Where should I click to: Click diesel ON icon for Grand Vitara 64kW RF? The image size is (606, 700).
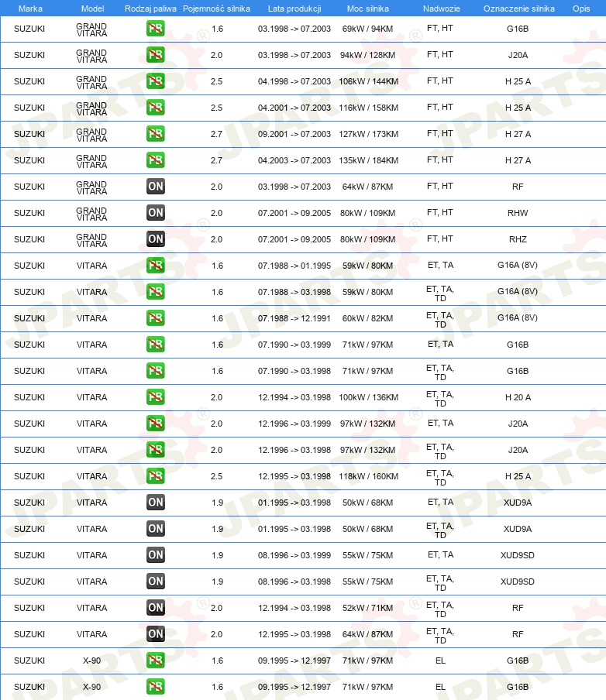pos(156,187)
